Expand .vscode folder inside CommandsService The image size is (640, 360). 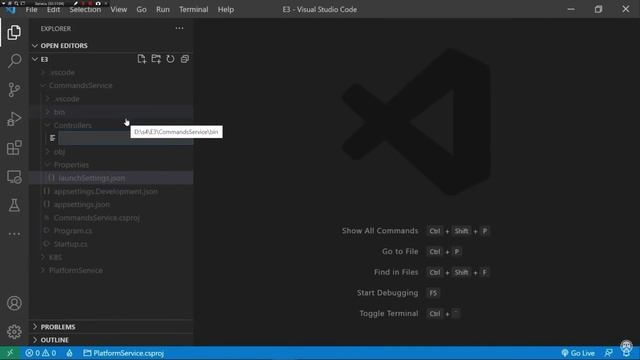pyautogui.click(x=111, y=99)
